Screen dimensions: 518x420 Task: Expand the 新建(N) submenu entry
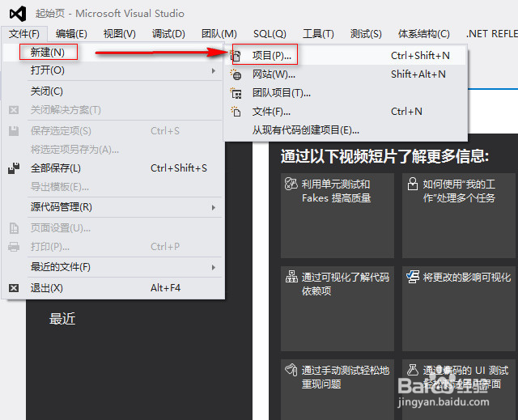coord(113,52)
